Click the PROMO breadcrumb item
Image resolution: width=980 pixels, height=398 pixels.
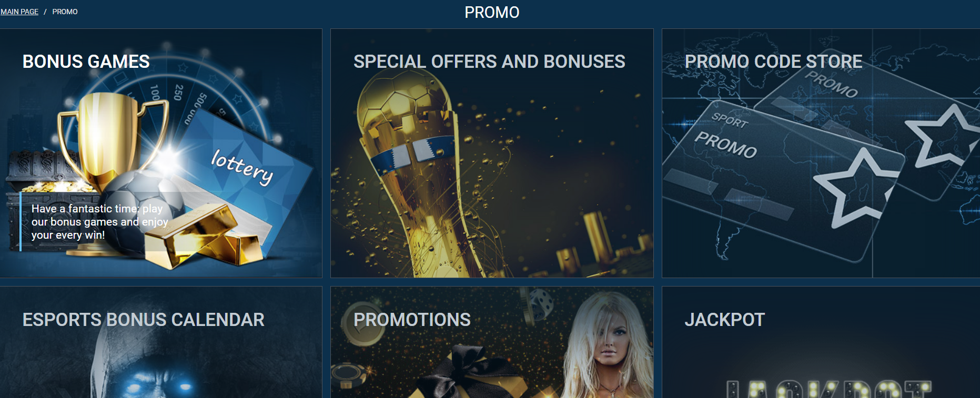(65, 12)
